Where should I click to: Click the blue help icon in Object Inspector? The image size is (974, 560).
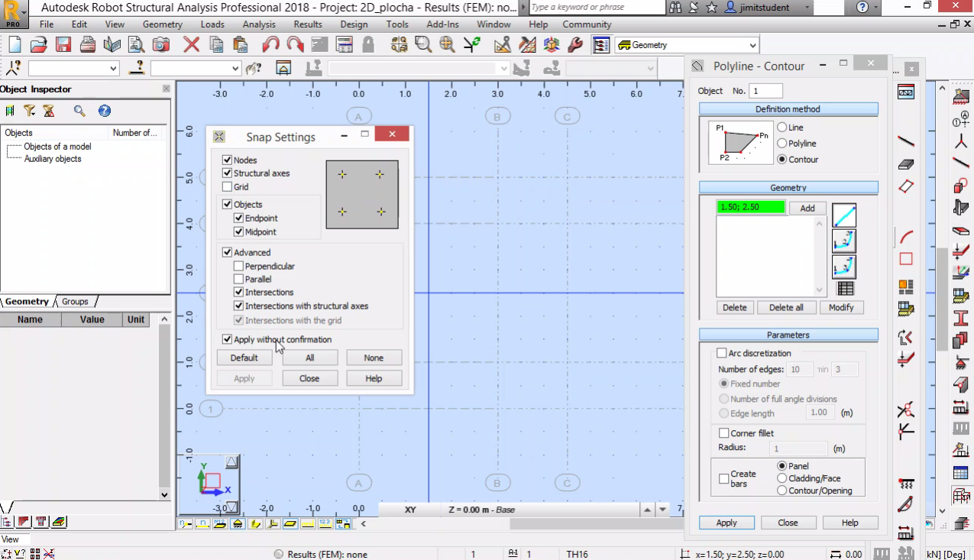(105, 111)
